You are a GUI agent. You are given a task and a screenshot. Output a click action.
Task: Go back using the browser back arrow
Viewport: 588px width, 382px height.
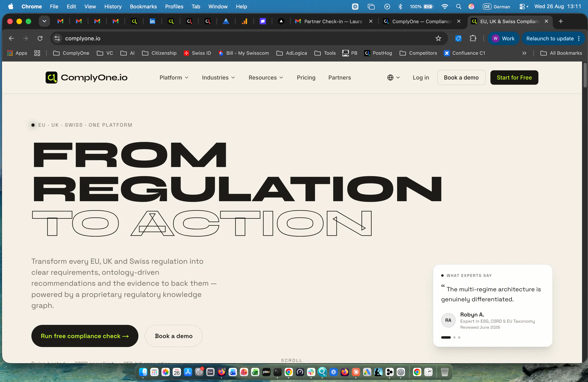11,38
